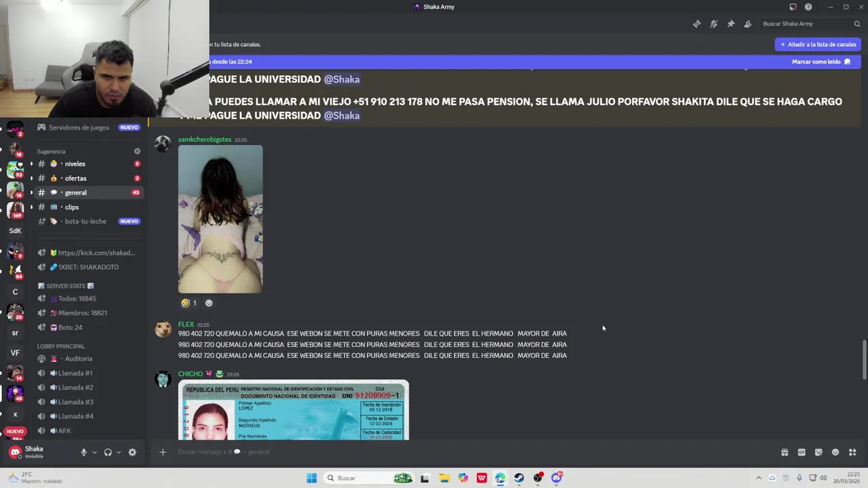Viewport: 868px width, 488px height.
Task: Open the x server in server list
Action: pyautogui.click(x=15, y=414)
